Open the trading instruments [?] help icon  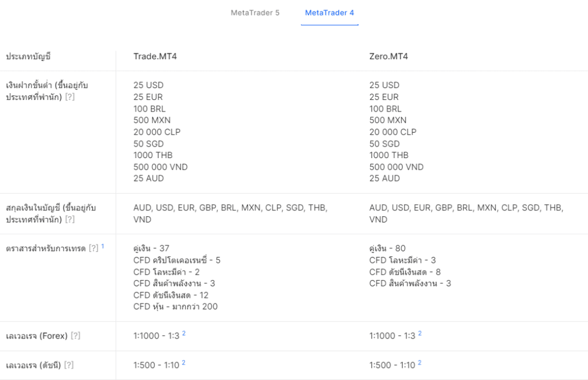94,248
